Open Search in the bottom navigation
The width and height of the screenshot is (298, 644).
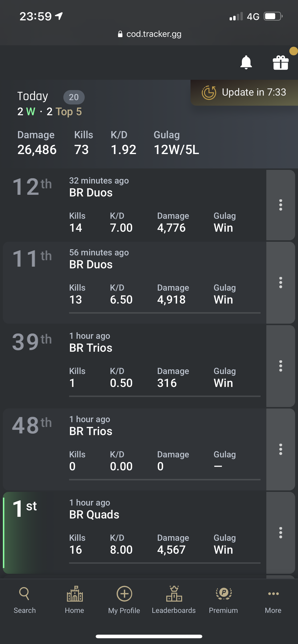[x=24, y=600]
